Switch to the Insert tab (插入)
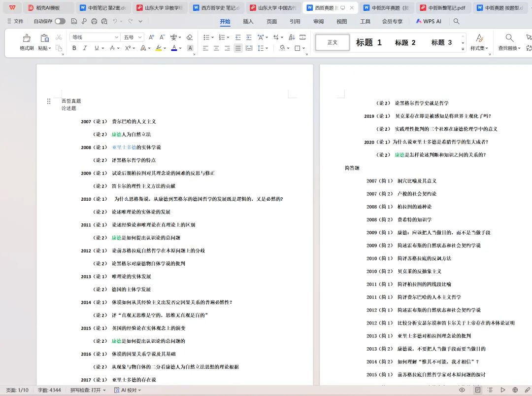 coord(247,22)
